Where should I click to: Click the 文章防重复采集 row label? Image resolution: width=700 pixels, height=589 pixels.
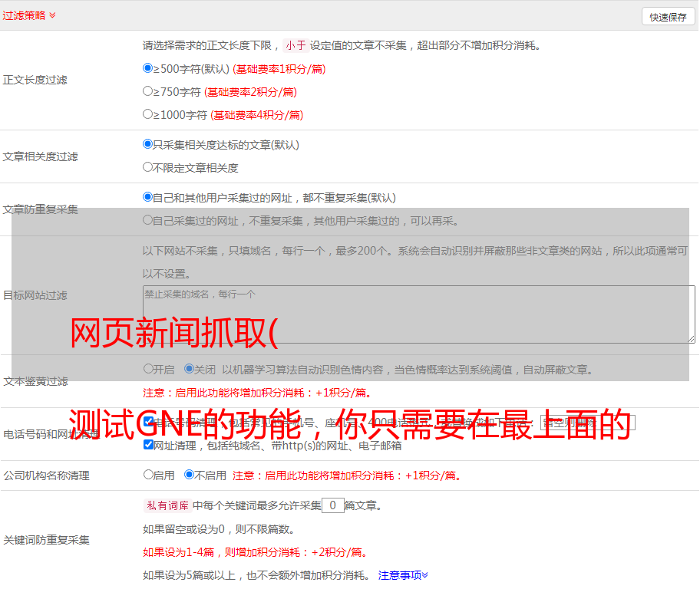coord(40,209)
